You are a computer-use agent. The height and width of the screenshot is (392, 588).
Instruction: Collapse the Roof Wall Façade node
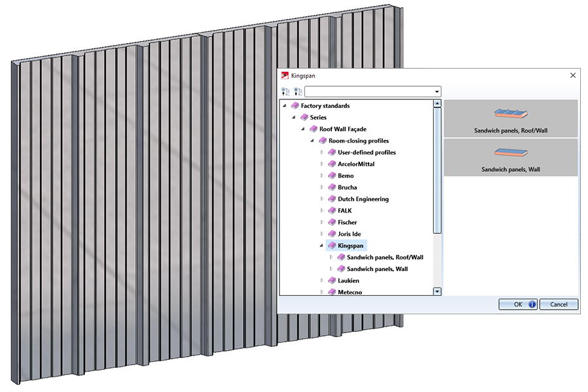(x=303, y=129)
